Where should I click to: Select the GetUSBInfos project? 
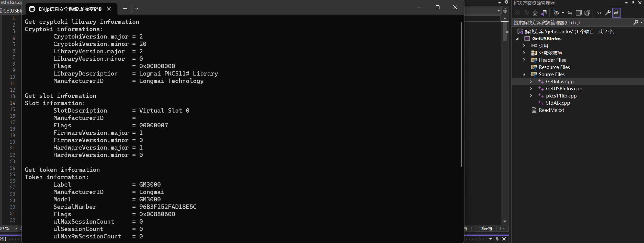pos(547,39)
